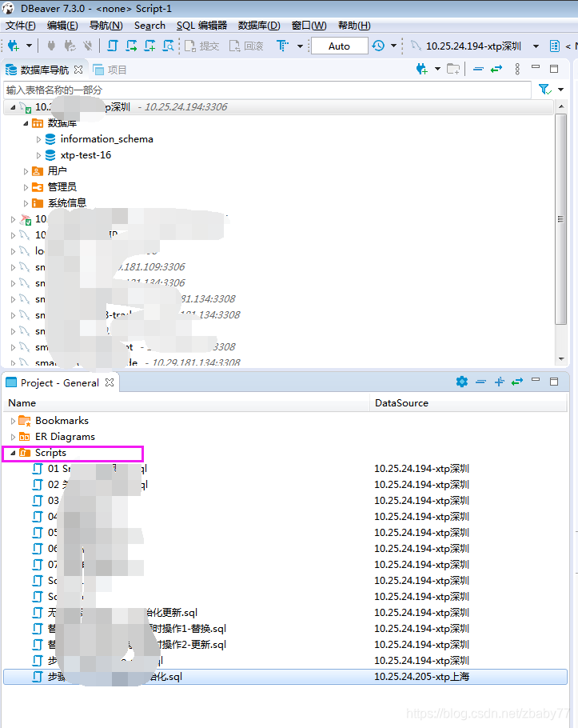578x728 pixels.
Task: Open the Search menu
Action: click(149, 26)
